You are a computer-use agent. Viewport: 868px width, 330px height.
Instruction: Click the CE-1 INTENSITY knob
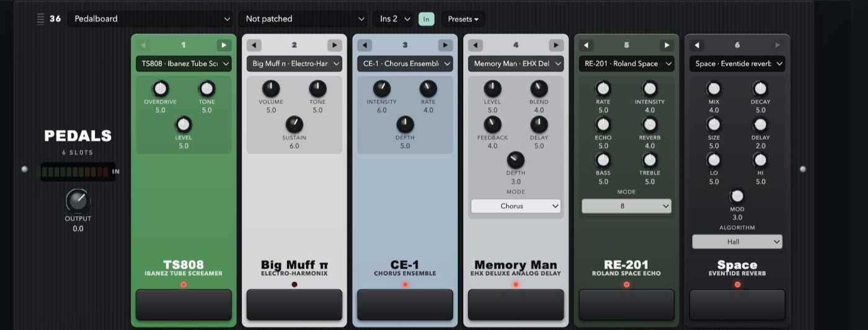point(382,89)
